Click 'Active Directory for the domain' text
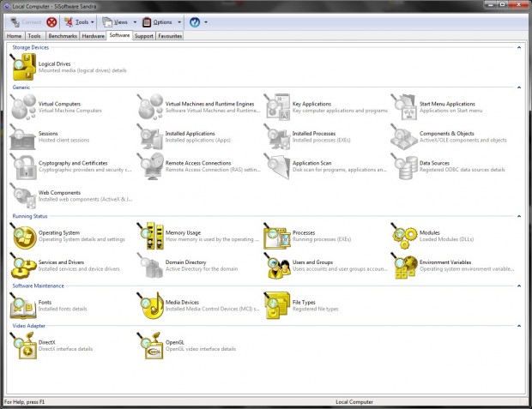The image size is (532, 409). click(202, 269)
